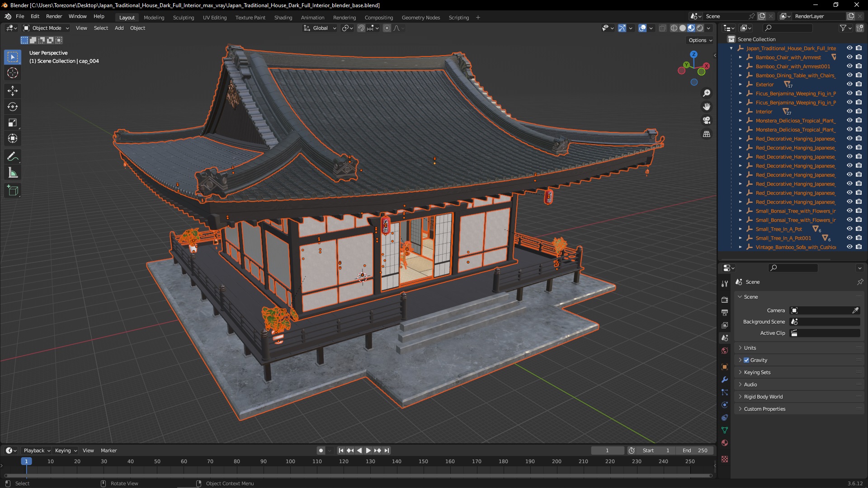The height and width of the screenshot is (488, 868).
Task: Open the Object Mode dropdown
Action: [46, 28]
